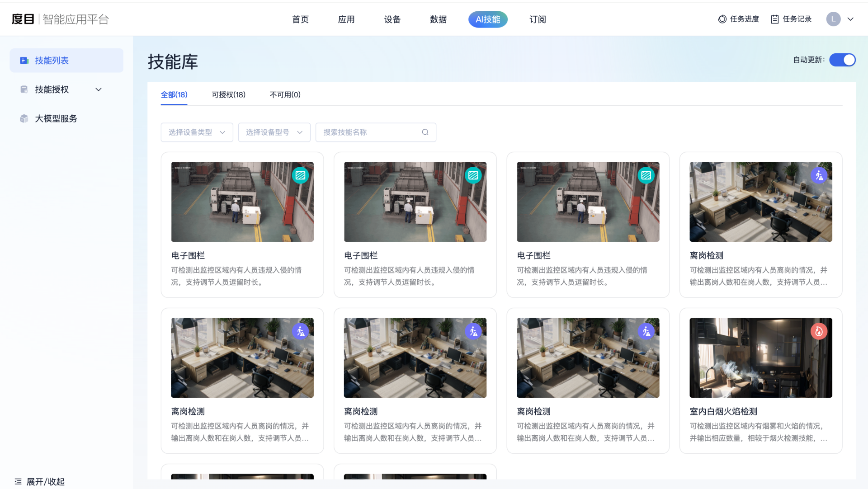The width and height of the screenshot is (868, 489).
Task: Open the 选择设备类型 dropdown
Action: (x=197, y=132)
